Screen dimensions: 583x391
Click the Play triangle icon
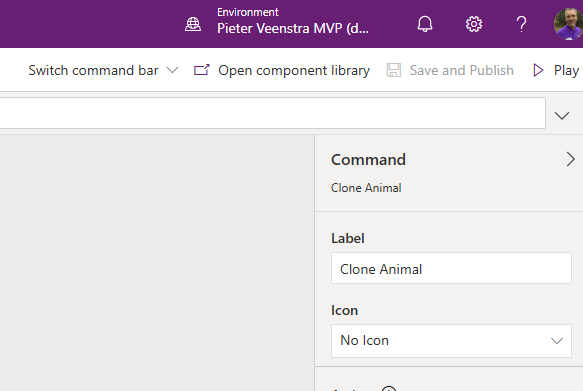point(538,70)
